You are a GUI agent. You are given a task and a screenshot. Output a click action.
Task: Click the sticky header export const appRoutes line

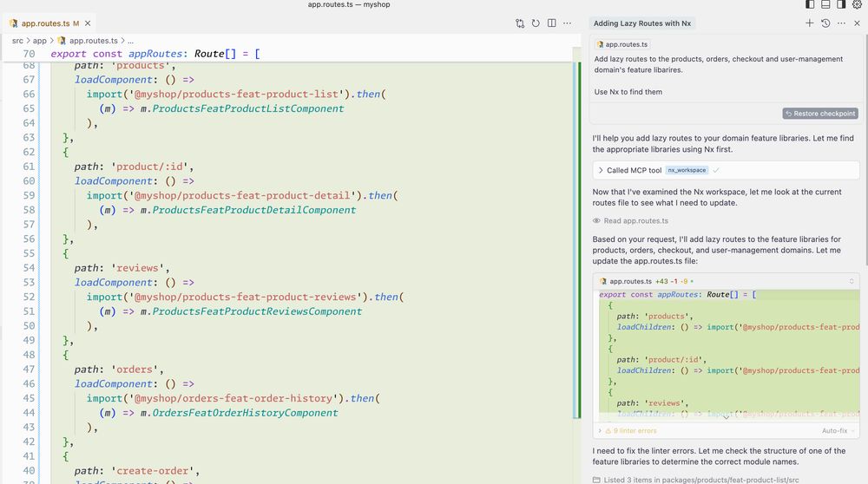coord(155,54)
